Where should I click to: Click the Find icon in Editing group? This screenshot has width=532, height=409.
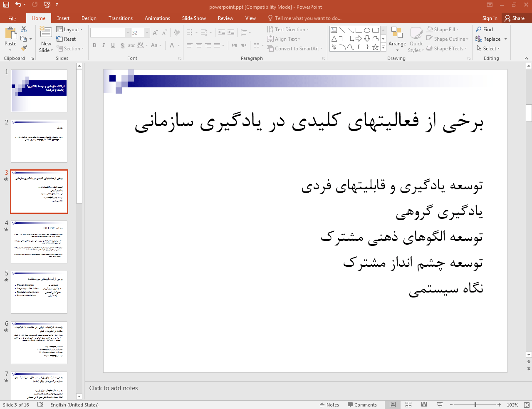pos(485,30)
